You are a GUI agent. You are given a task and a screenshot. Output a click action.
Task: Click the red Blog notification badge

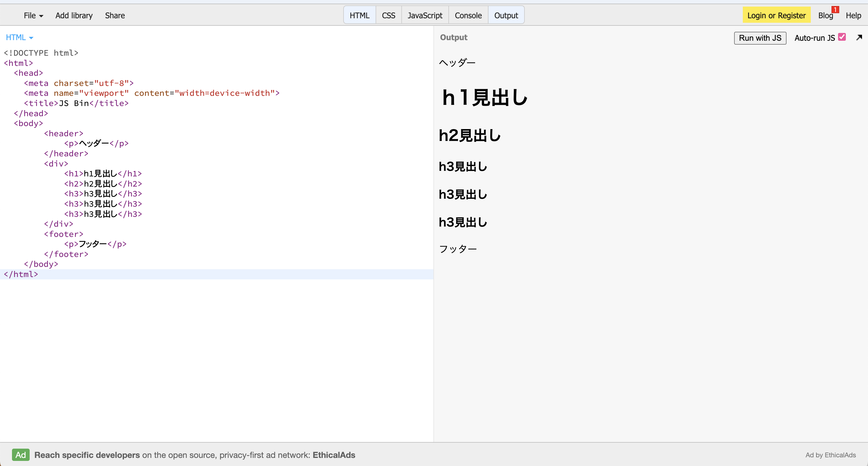click(x=835, y=10)
